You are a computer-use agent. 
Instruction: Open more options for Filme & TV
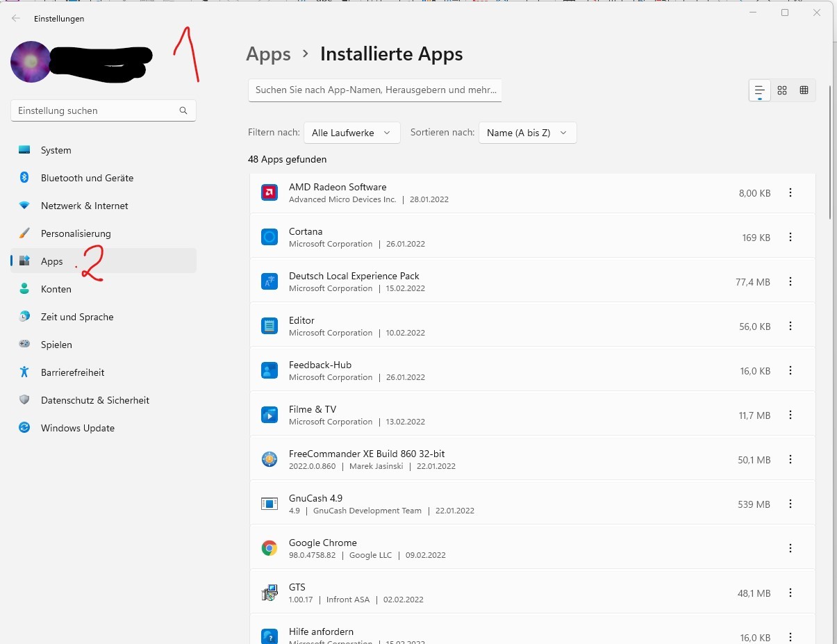coord(790,415)
